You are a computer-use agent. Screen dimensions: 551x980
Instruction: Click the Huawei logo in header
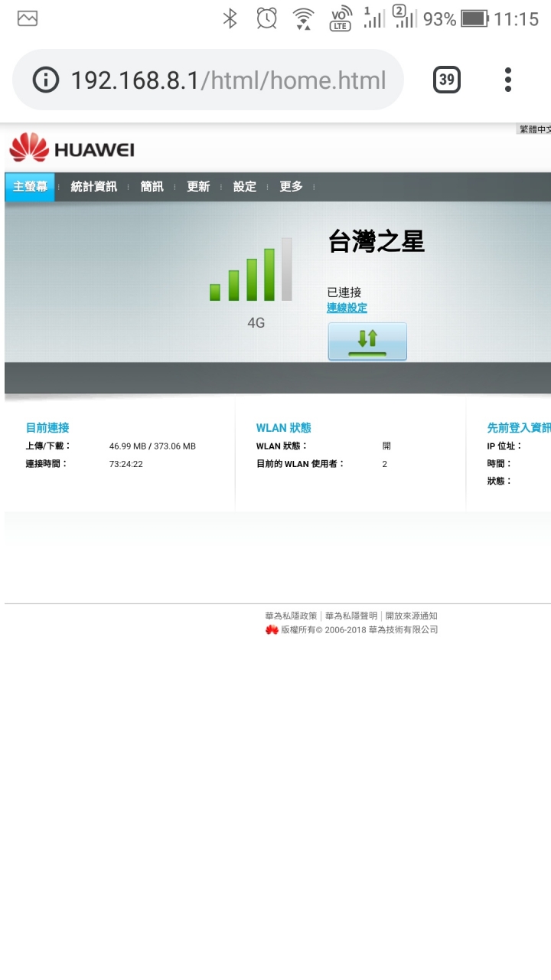point(72,148)
